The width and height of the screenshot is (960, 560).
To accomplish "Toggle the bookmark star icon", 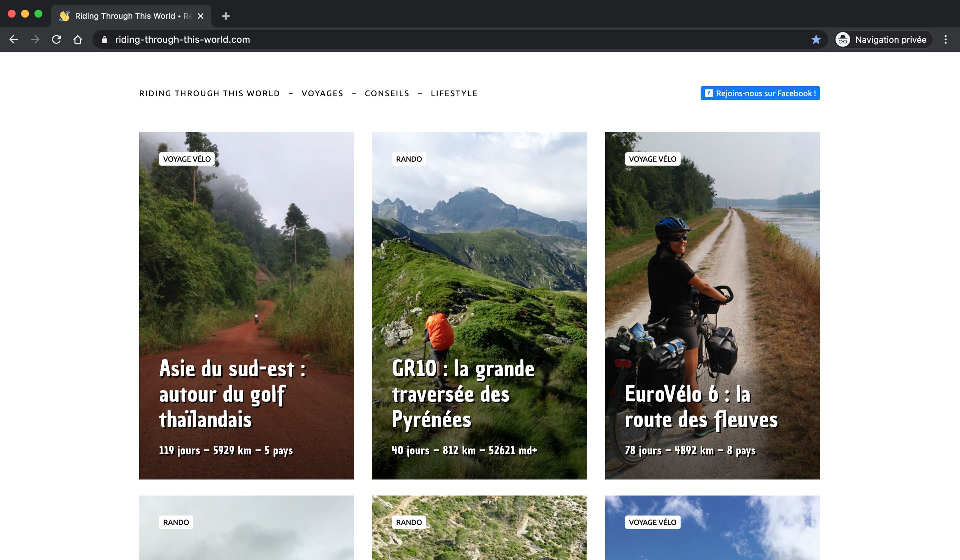I will pyautogui.click(x=816, y=40).
